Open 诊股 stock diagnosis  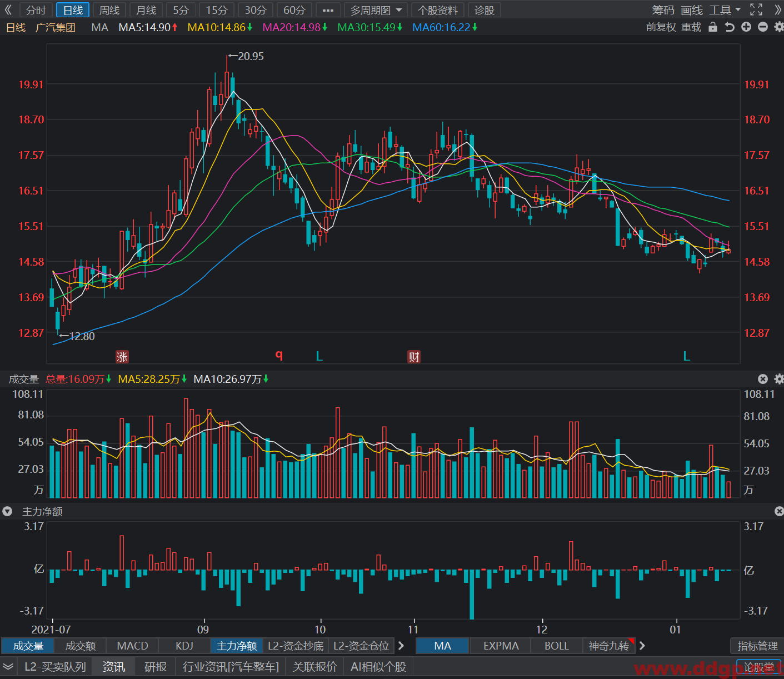tap(484, 10)
